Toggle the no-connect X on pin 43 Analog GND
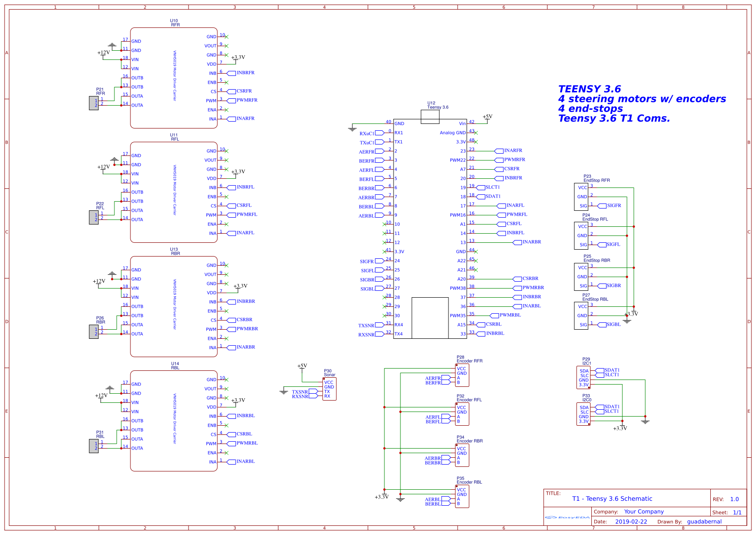The height and width of the screenshot is (535, 756). [x=475, y=133]
